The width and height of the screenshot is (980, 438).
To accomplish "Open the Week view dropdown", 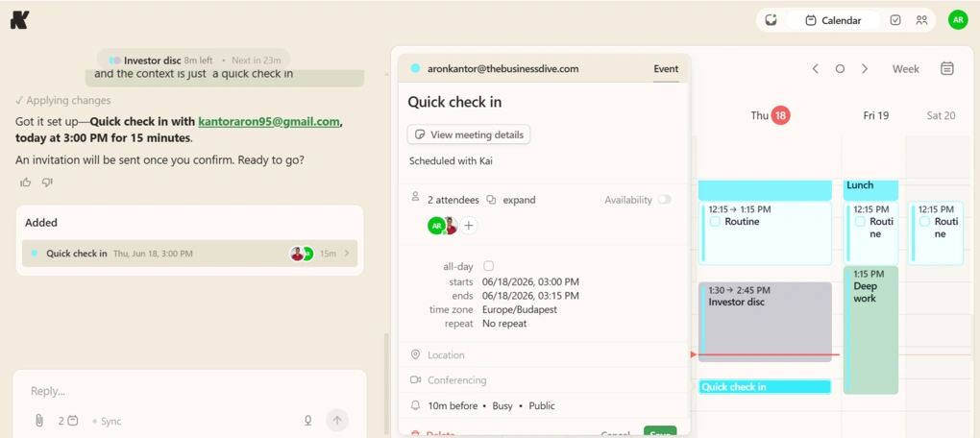I will [x=906, y=69].
